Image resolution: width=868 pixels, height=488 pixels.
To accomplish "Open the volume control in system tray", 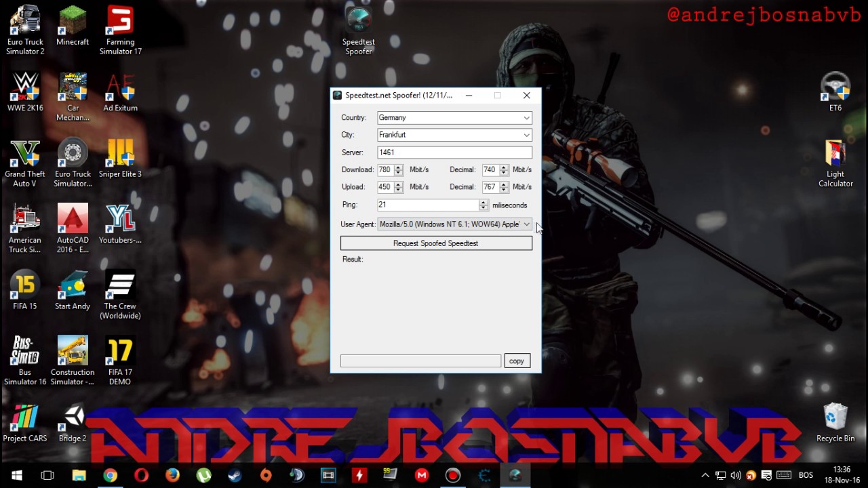I will (x=736, y=476).
